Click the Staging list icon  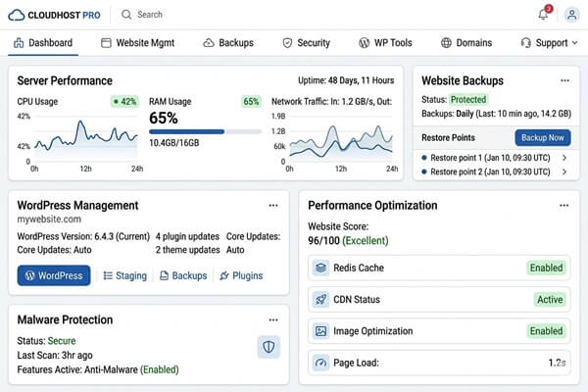tap(108, 275)
